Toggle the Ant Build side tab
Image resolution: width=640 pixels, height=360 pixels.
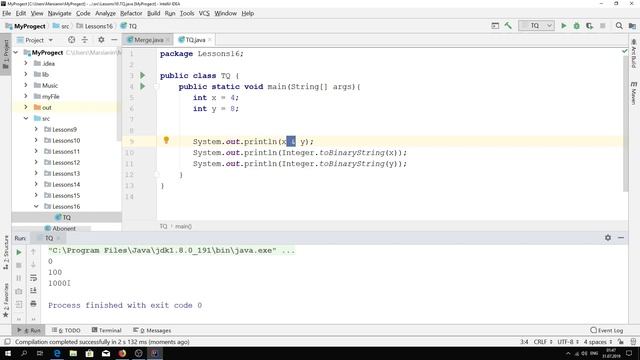633,53
